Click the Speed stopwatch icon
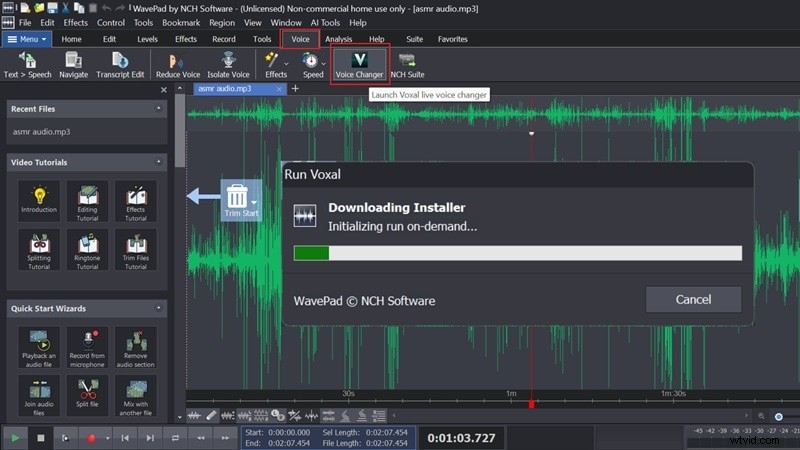Image resolution: width=800 pixels, height=450 pixels. tap(310, 60)
